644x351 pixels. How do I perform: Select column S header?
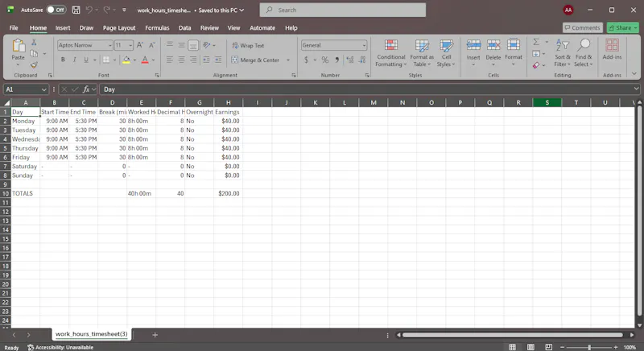pos(547,102)
